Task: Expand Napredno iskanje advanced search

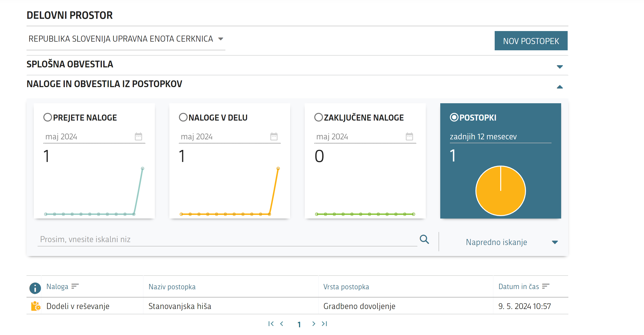Action: point(512,242)
